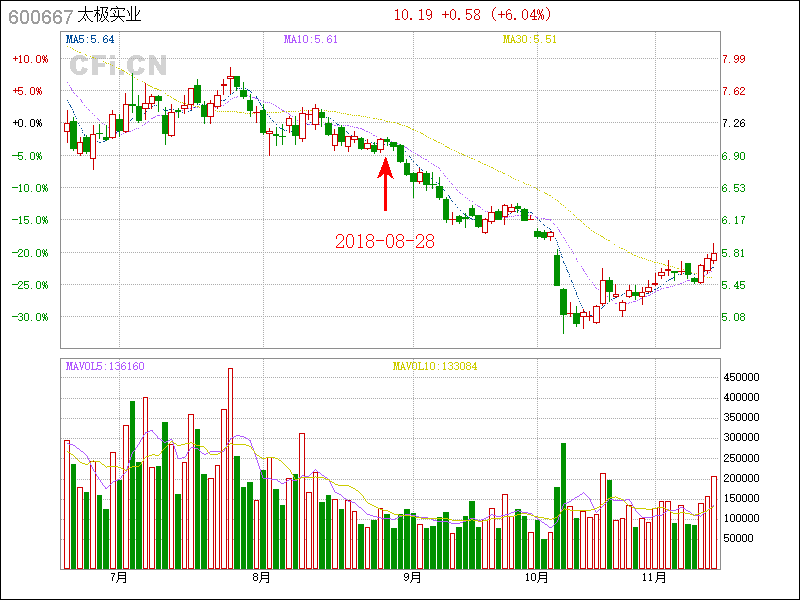Click the tallest green volume bar in October
This screenshot has width=800, height=600.
coord(564,505)
